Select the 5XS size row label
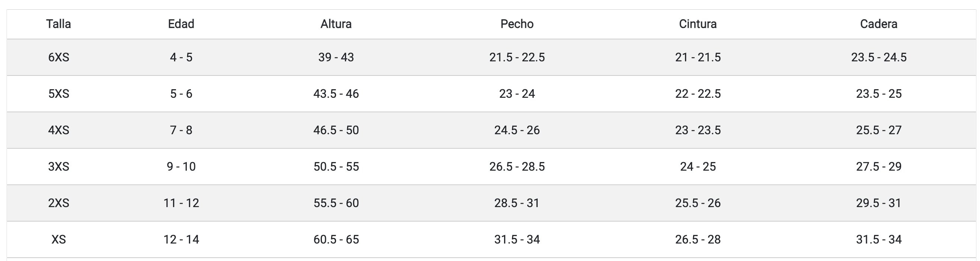Image resolution: width=980 pixels, height=261 pixels. pyautogui.click(x=58, y=94)
